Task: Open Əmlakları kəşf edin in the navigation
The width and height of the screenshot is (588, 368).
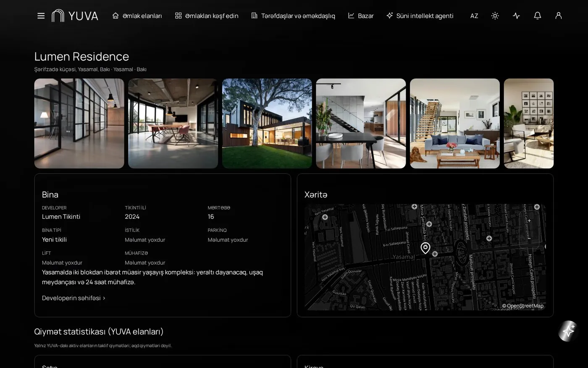Action: tap(207, 16)
